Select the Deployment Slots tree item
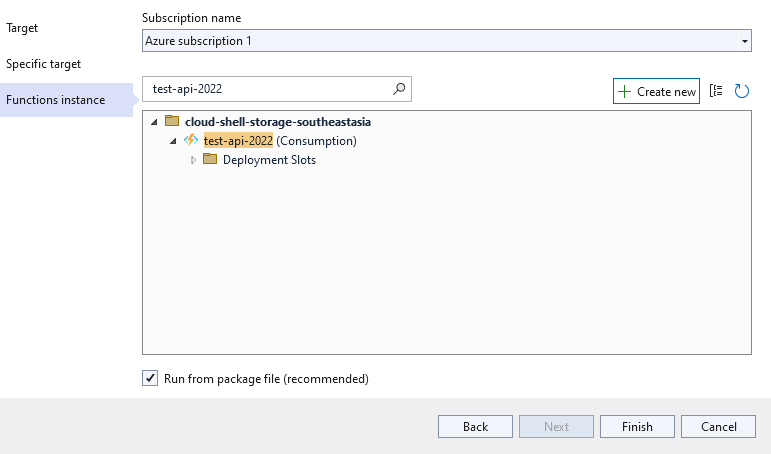 click(269, 160)
